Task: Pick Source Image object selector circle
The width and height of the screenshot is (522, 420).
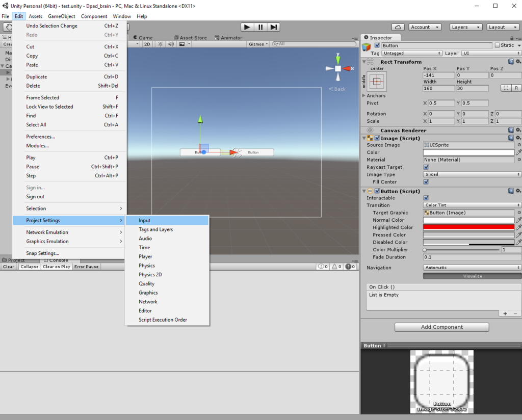Action: pyautogui.click(x=518, y=145)
